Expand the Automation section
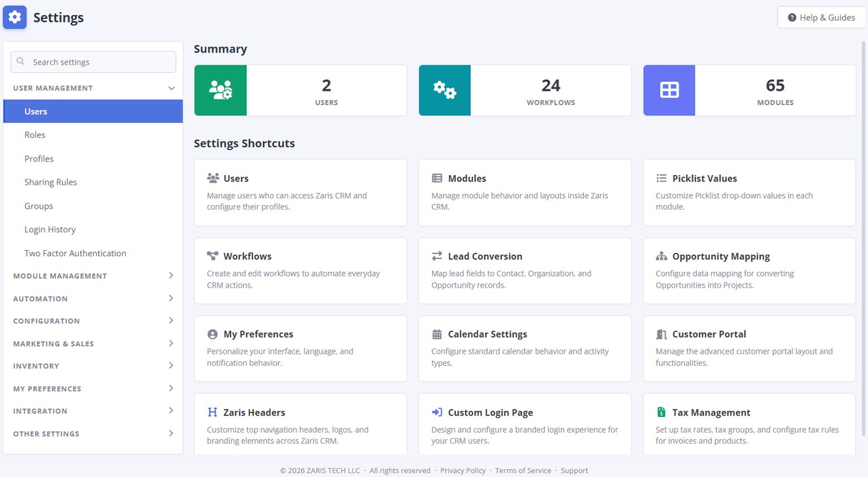The width and height of the screenshot is (868, 477). (171, 298)
